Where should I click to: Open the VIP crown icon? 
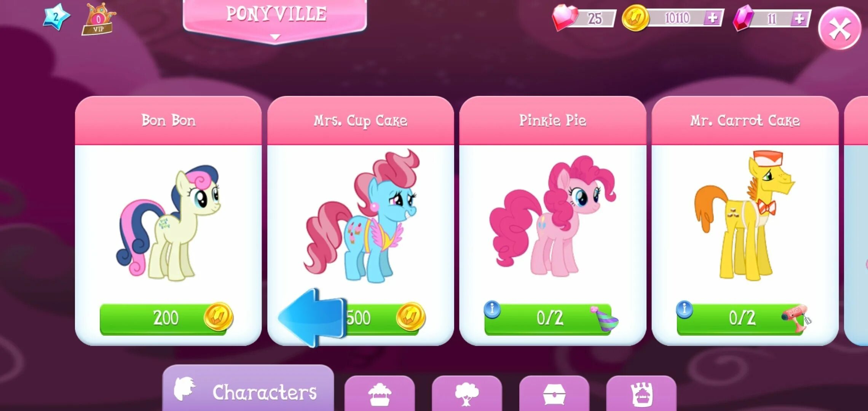(98, 19)
